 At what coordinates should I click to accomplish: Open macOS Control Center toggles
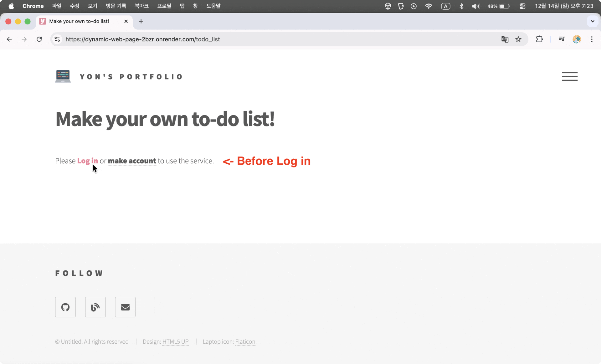pos(522,6)
